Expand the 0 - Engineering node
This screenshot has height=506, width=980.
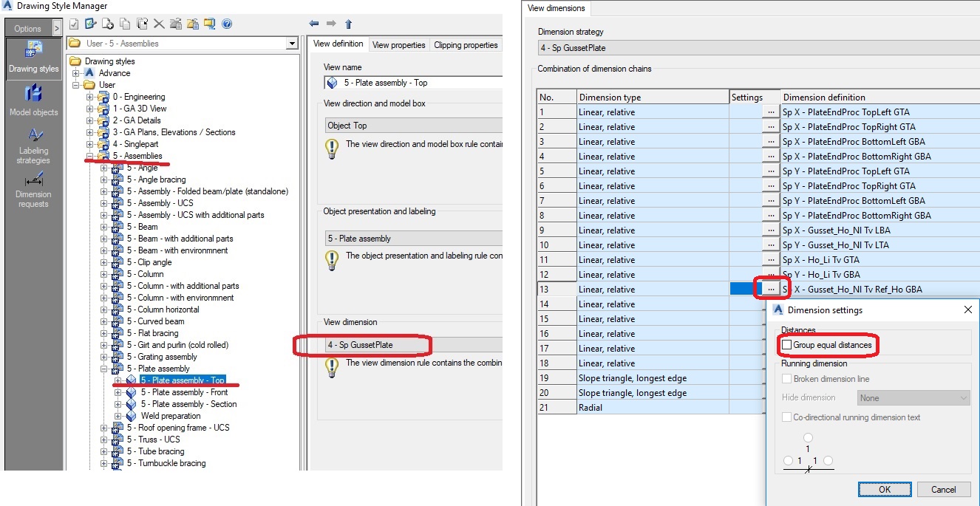(90, 97)
